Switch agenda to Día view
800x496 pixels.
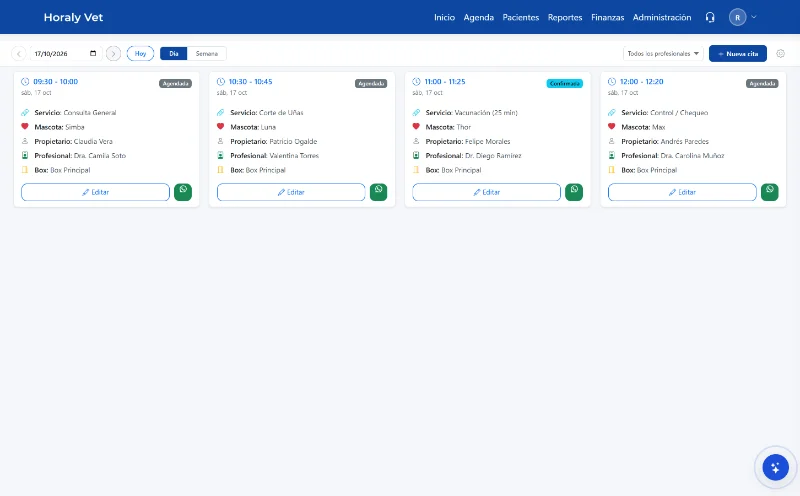173,54
